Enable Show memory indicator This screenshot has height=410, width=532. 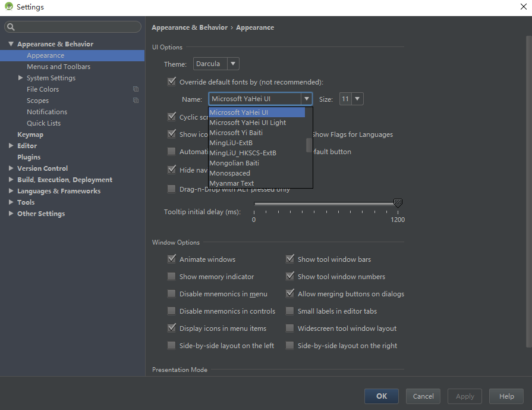(x=172, y=277)
